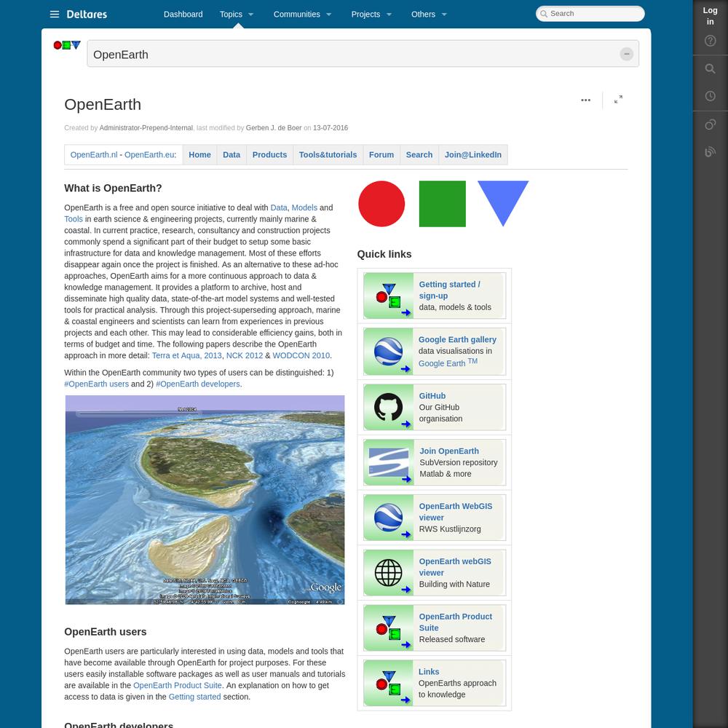Screen dimensions: 728x728
Task: Jump to #OpenEarth users anchor
Action: (96, 384)
